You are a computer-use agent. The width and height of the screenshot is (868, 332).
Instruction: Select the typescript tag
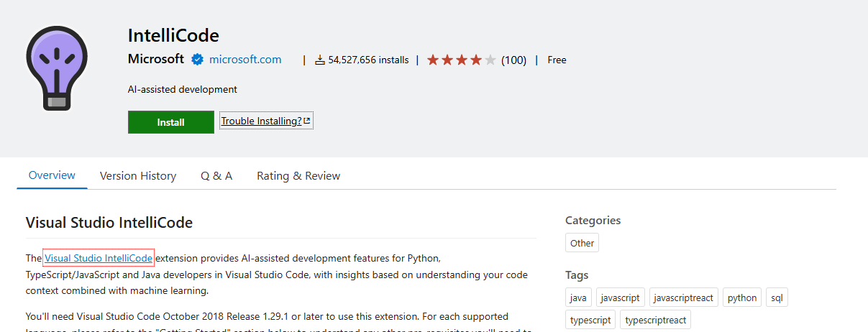pyautogui.click(x=590, y=320)
